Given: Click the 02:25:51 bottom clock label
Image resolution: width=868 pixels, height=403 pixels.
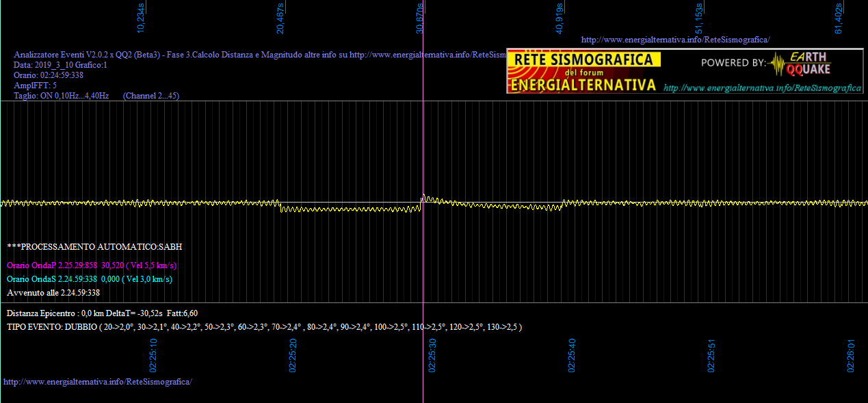Looking at the screenshot, I should pyautogui.click(x=711, y=355).
